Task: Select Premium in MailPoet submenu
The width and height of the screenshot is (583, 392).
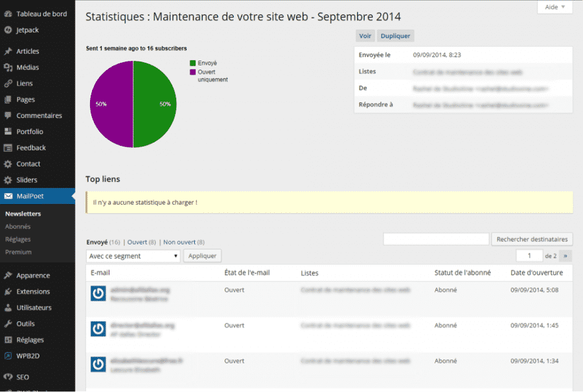Action: (x=18, y=252)
